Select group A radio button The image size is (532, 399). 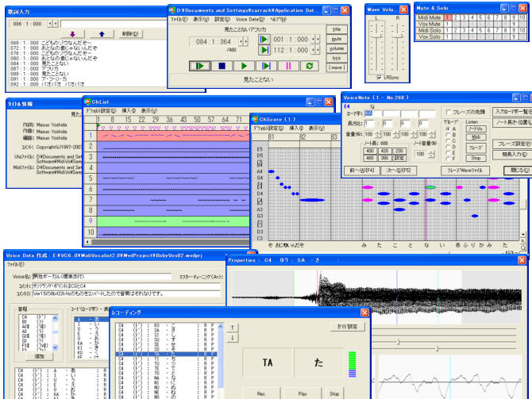pos(448,129)
